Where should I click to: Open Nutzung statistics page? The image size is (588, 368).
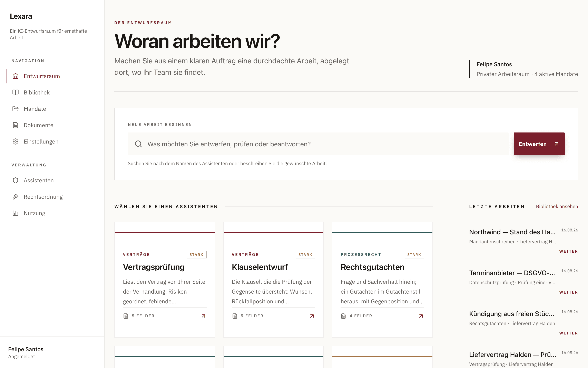pyautogui.click(x=52, y=213)
